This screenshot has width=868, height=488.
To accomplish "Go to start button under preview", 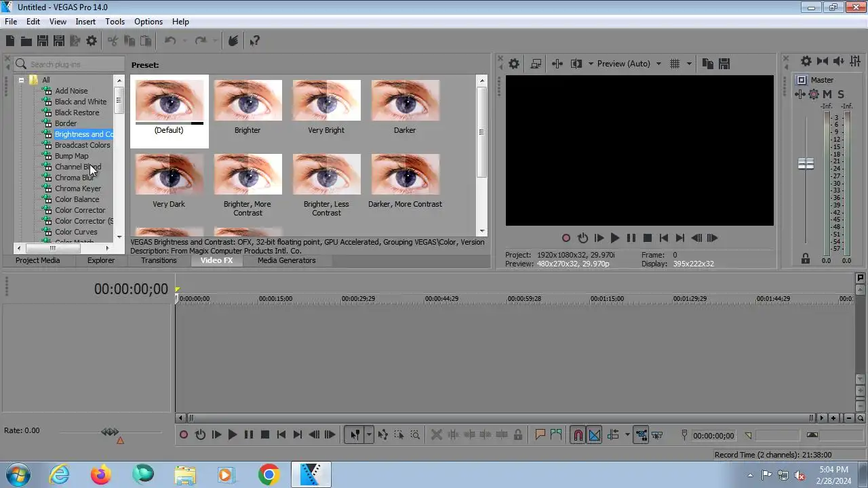I will point(664,238).
